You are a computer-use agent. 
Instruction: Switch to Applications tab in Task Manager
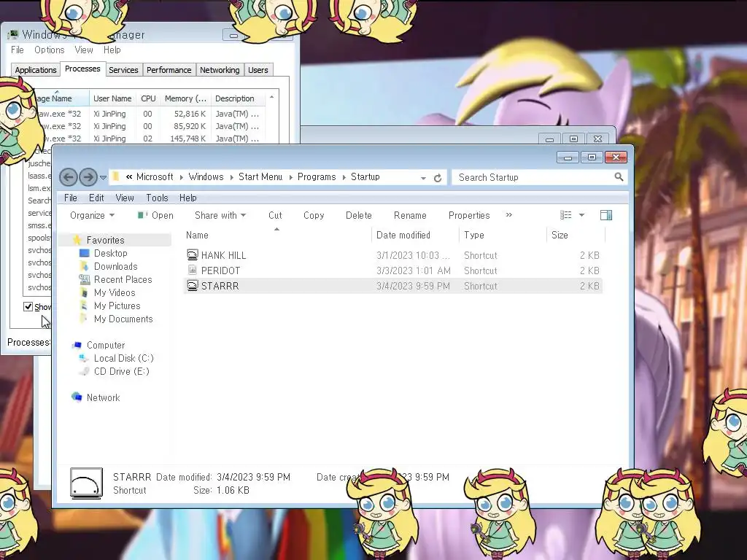tap(35, 70)
